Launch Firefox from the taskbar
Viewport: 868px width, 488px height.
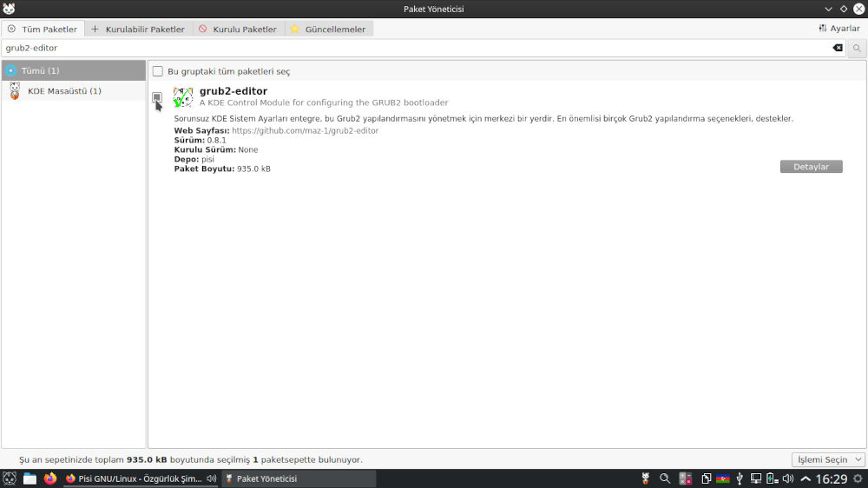click(x=50, y=478)
